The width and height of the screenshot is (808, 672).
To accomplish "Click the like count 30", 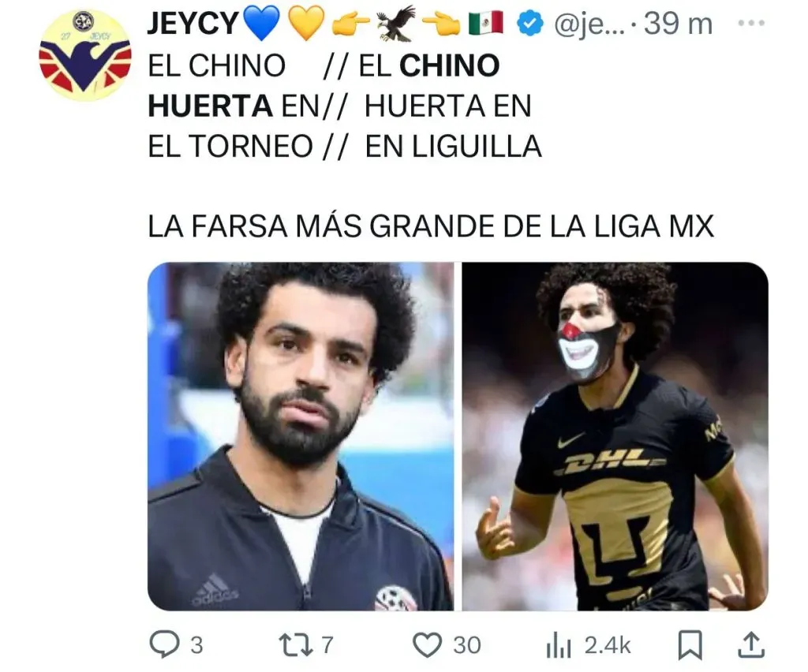I will 467,645.
